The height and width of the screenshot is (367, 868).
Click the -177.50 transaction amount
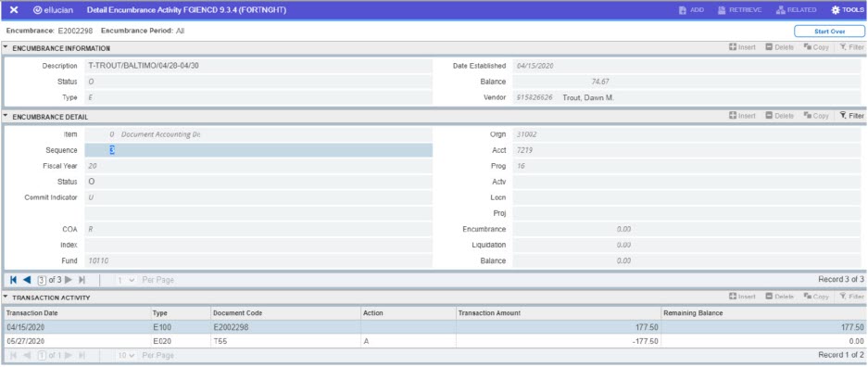coord(646,341)
